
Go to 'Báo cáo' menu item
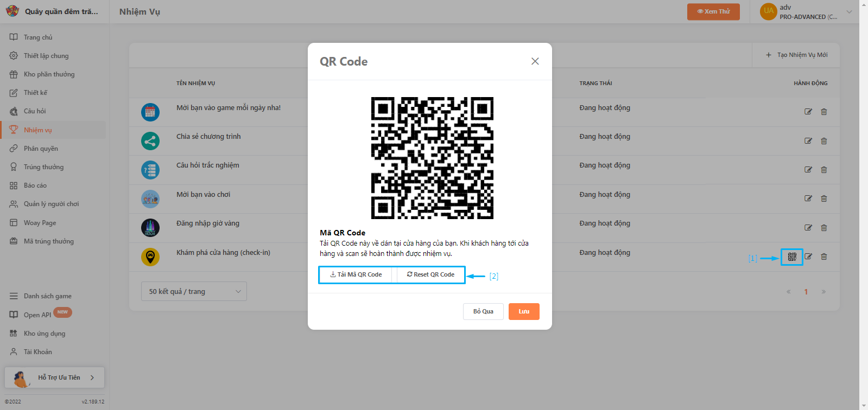coord(35,185)
